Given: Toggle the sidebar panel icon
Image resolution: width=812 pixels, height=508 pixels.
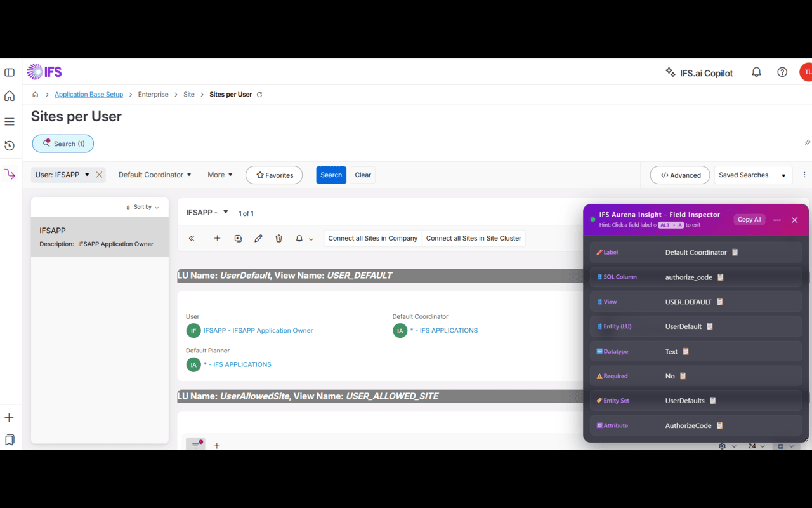Looking at the screenshot, I should (x=10, y=72).
